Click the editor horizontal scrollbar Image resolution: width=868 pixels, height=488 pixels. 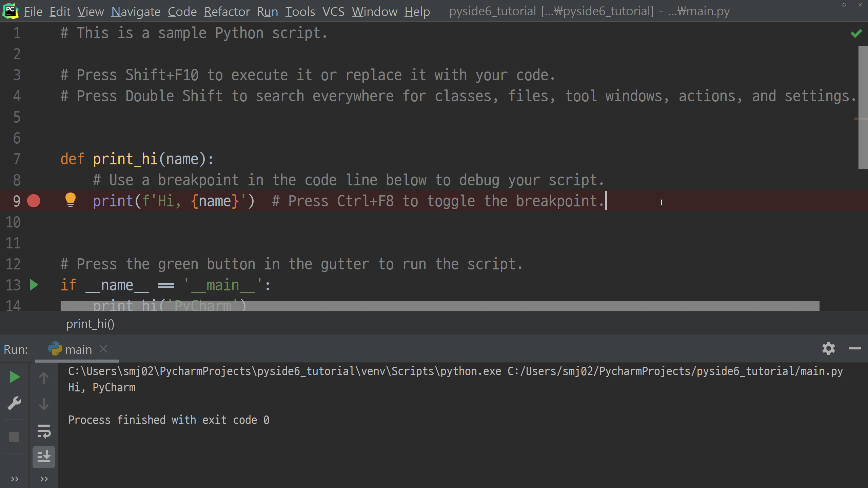440,306
